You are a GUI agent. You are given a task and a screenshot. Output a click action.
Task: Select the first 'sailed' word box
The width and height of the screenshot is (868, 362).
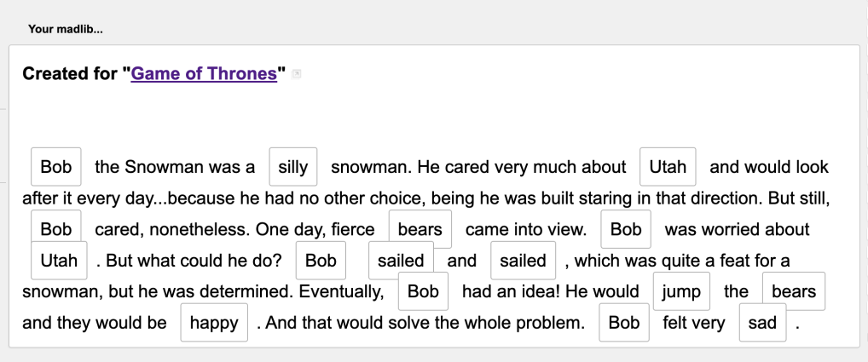(401, 261)
